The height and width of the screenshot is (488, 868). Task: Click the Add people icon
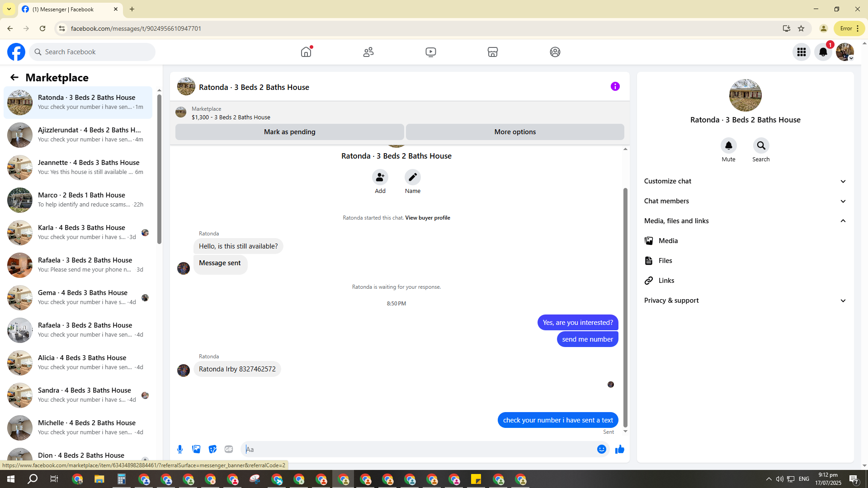tap(380, 177)
